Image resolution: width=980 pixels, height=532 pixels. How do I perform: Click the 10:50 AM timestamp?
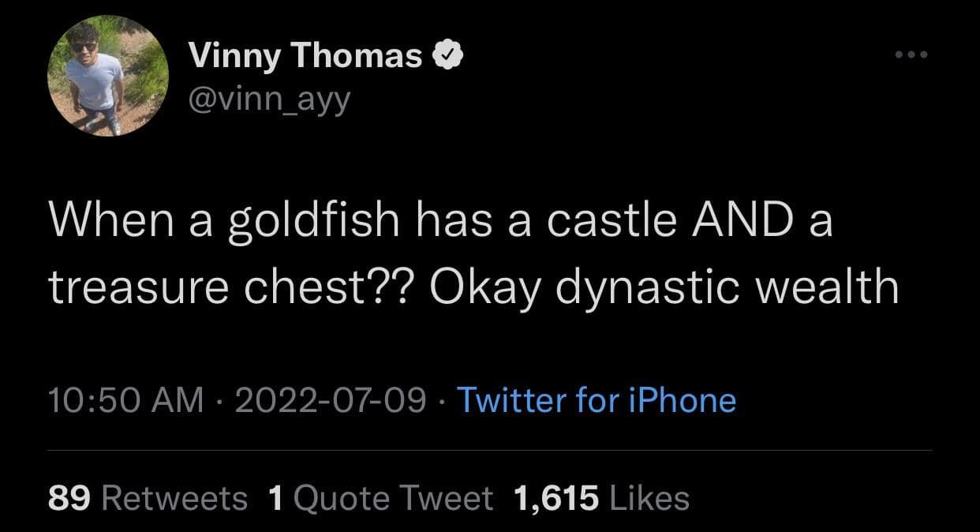coord(125,400)
